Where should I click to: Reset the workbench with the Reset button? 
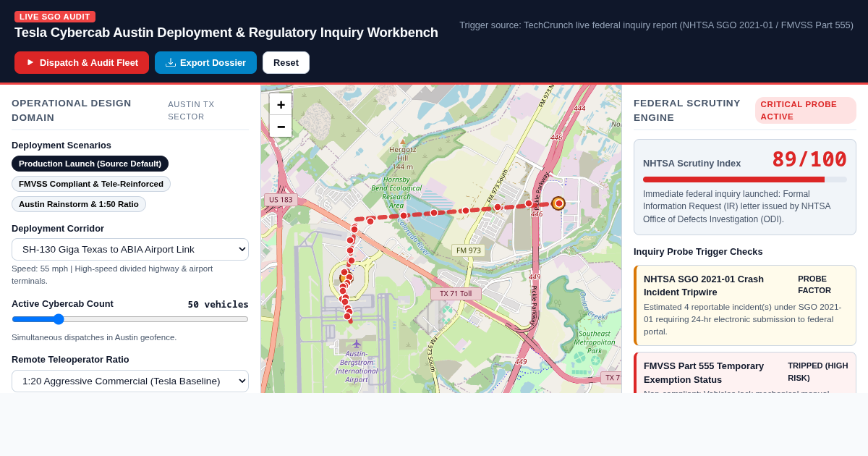[286, 62]
